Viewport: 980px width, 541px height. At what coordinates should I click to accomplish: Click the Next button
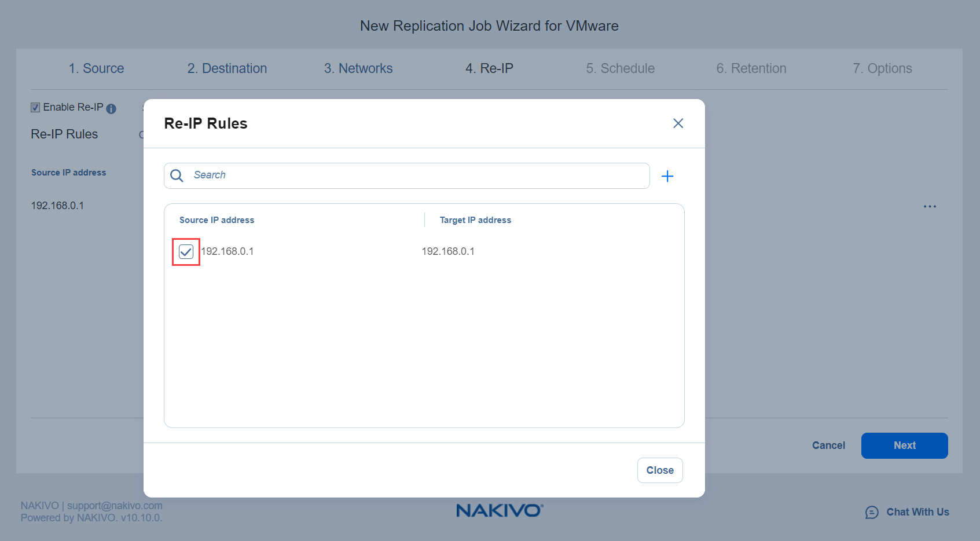click(x=904, y=445)
